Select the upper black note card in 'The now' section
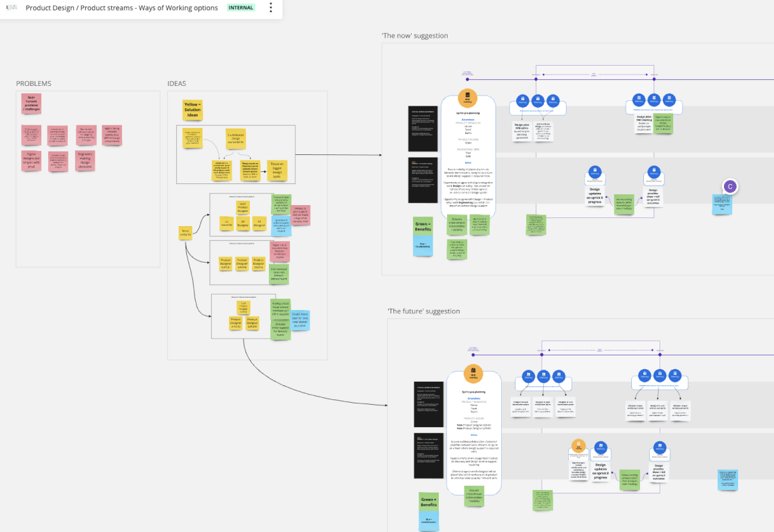The width and height of the screenshot is (774, 532). click(423, 129)
